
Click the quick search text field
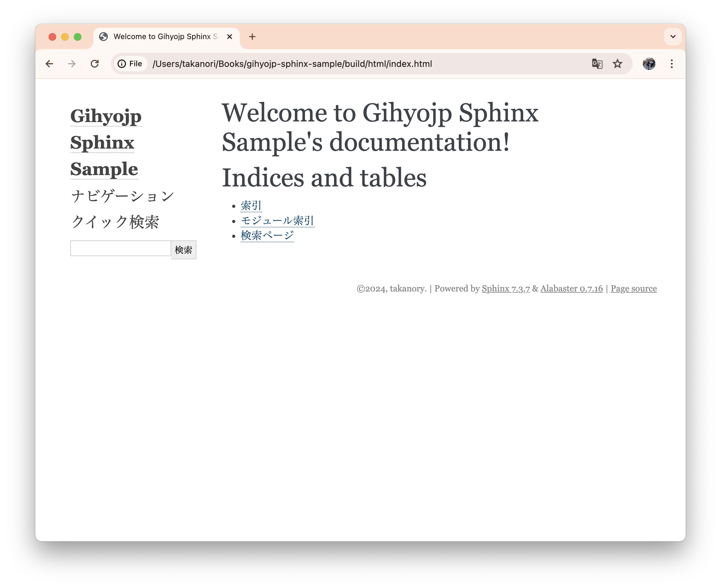tap(120, 248)
